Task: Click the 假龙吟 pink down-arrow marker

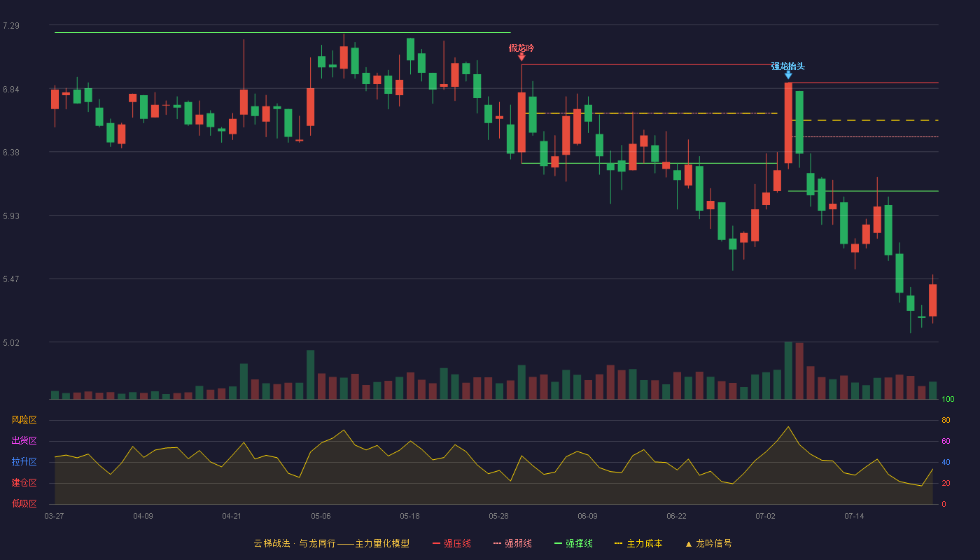Action: (521, 57)
